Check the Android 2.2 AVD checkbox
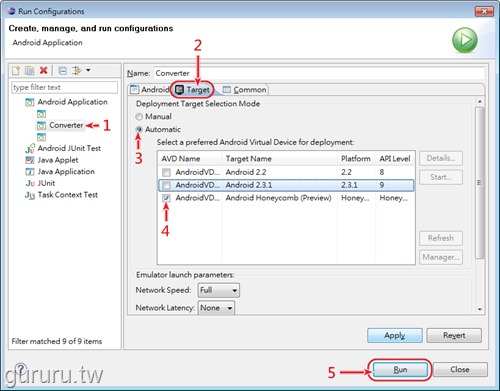 click(166, 172)
